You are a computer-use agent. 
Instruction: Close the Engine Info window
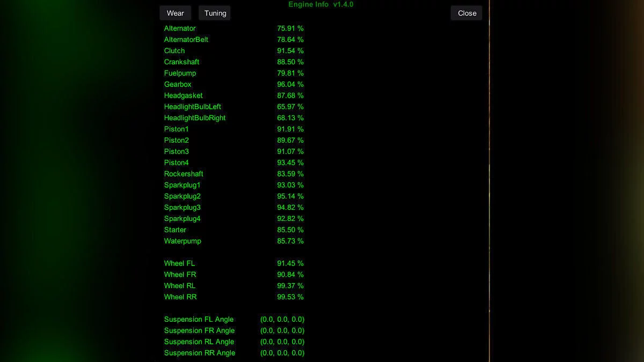(466, 13)
